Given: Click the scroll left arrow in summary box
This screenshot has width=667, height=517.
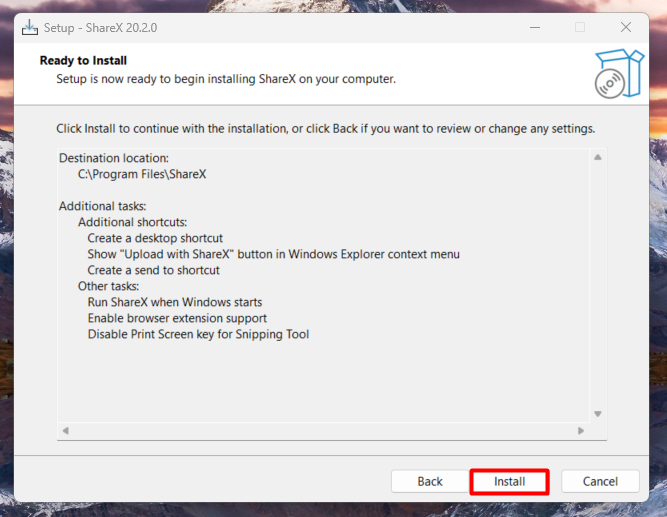Looking at the screenshot, I should (66, 431).
